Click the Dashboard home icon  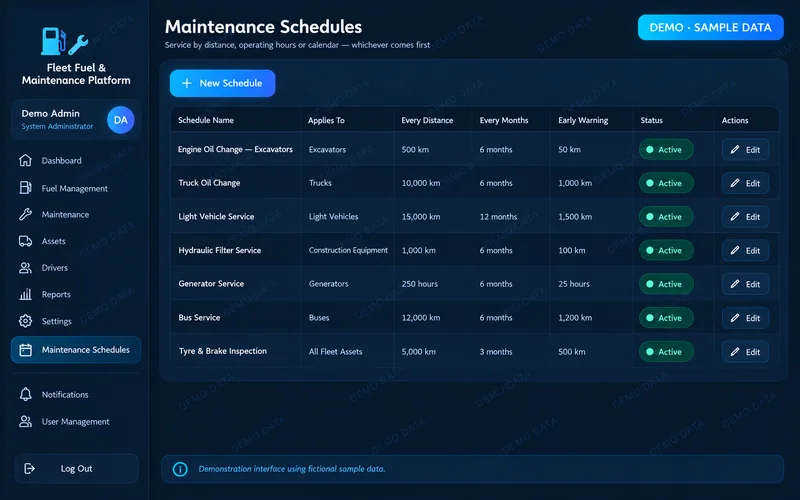point(25,160)
